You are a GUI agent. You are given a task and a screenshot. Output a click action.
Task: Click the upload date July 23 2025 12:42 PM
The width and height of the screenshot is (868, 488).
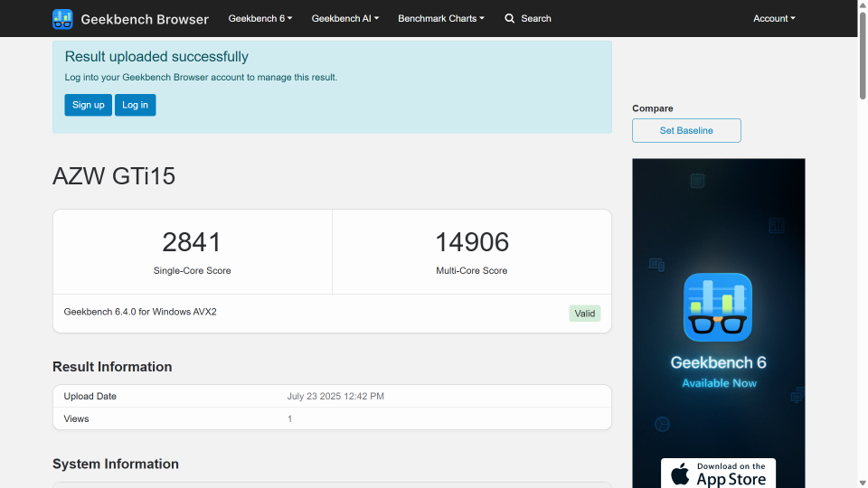coord(335,396)
